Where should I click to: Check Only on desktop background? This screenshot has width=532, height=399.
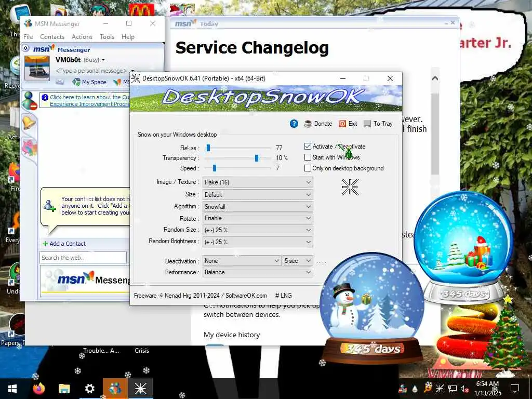tap(308, 168)
